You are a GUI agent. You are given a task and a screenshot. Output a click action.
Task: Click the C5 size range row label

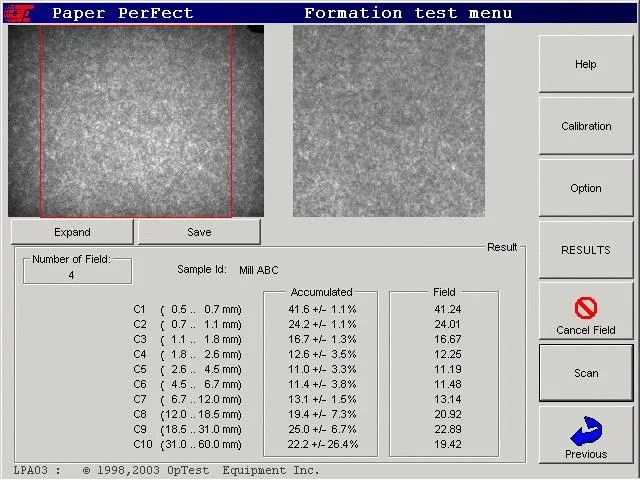point(187,369)
